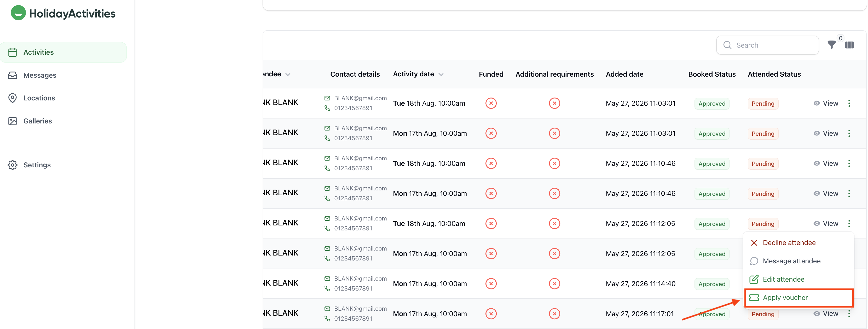Click phone icon in row added 11:17:01
Screen dimensions: 868x329
pos(327,318)
